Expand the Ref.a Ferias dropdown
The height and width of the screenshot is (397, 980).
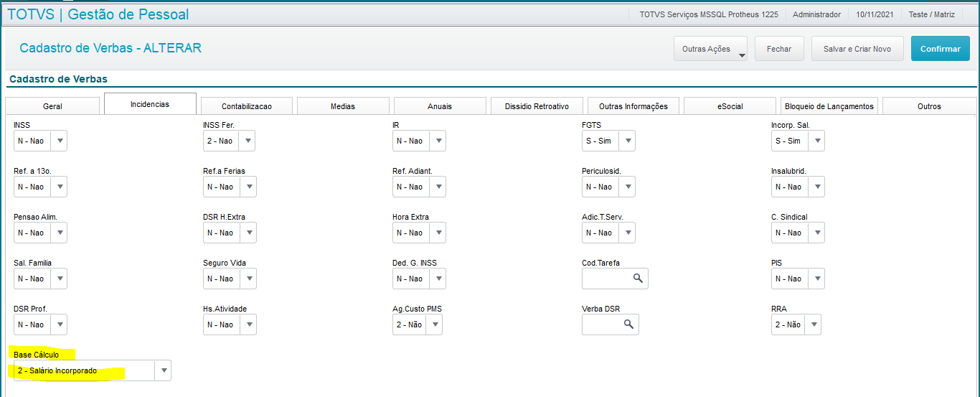(248, 187)
